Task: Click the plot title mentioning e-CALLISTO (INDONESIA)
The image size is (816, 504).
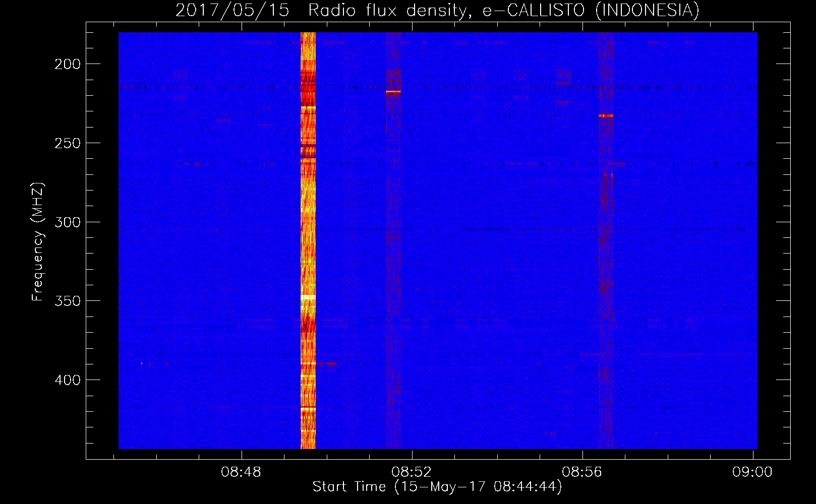Action: click(437, 10)
